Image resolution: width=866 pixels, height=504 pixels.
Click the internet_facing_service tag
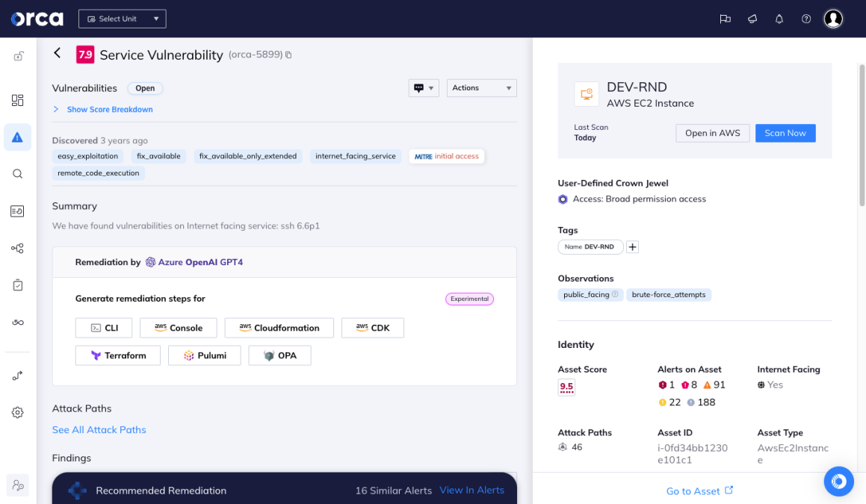(356, 156)
